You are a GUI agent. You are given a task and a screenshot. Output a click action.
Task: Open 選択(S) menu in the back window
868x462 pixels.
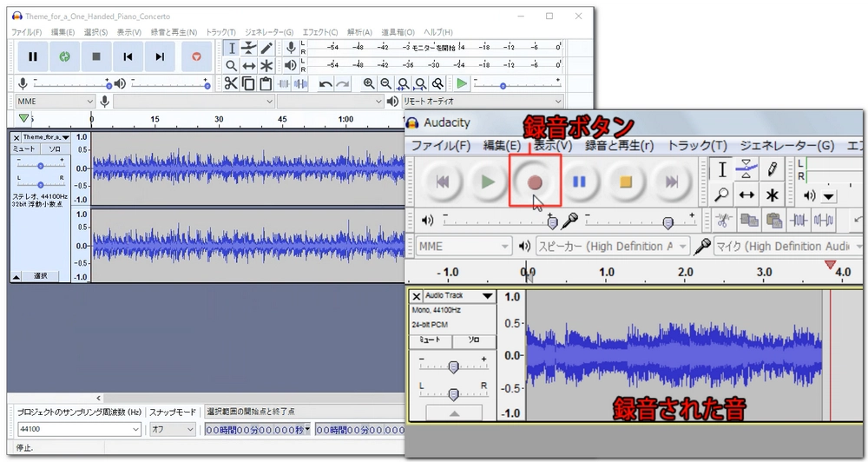click(x=95, y=32)
